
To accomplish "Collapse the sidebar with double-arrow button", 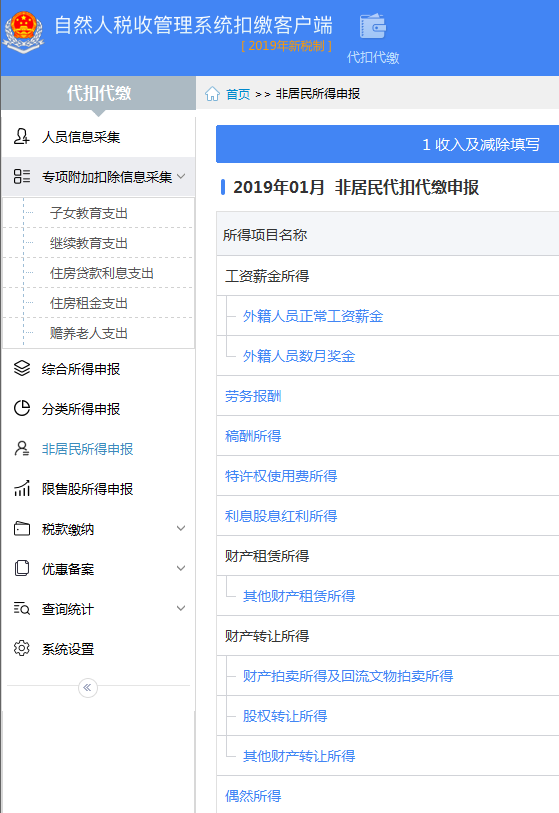I will point(88,688).
